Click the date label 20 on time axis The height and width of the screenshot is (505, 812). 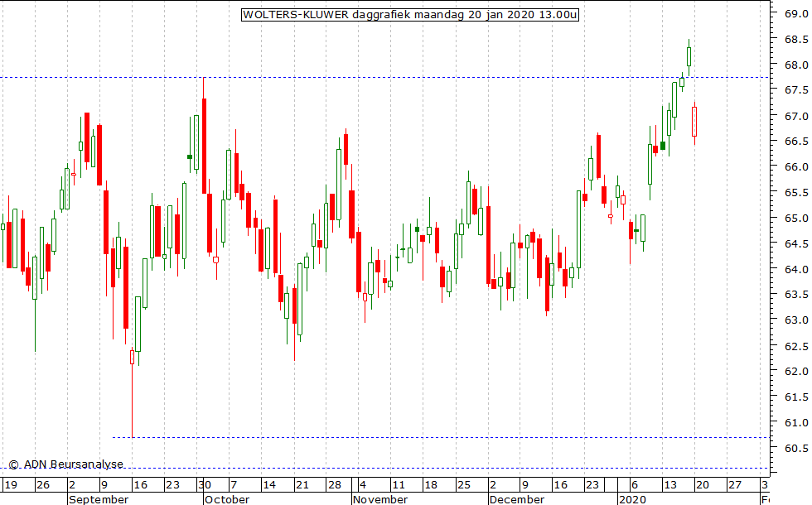point(703,485)
